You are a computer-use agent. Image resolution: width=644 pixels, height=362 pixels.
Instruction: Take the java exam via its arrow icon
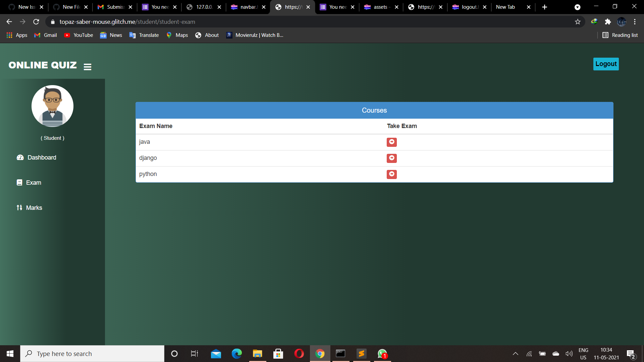tap(391, 142)
